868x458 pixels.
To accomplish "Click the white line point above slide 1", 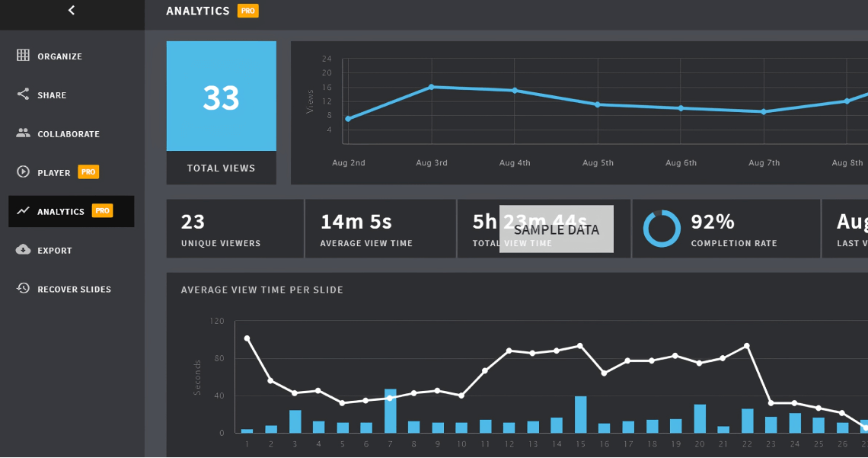I will pos(247,338).
